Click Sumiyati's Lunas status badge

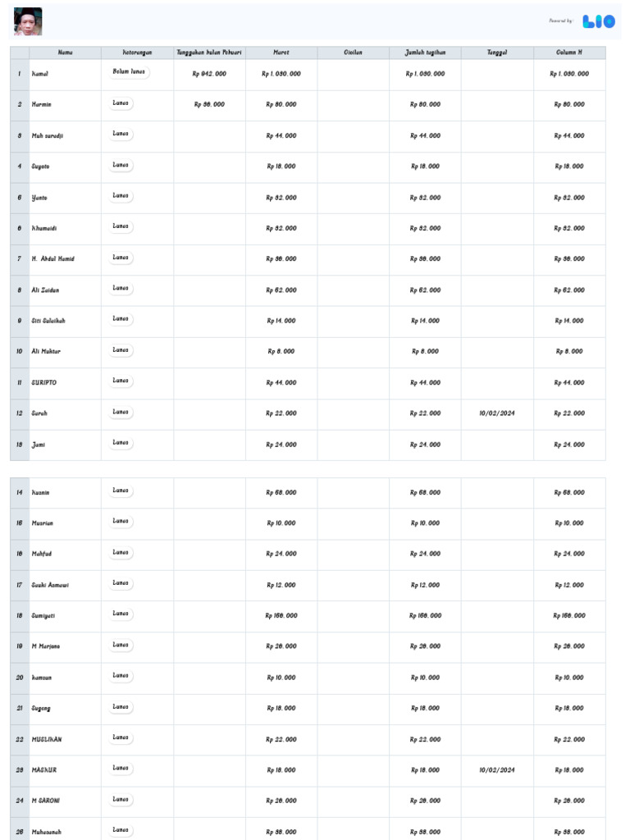click(x=121, y=614)
